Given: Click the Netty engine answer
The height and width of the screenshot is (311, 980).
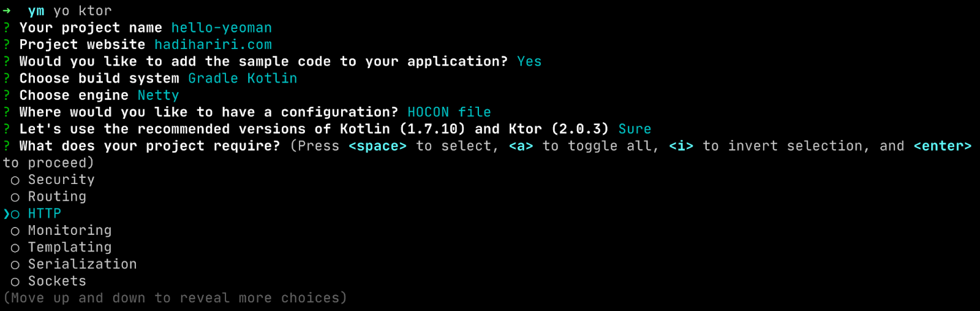Looking at the screenshot, I should [158, 95].
